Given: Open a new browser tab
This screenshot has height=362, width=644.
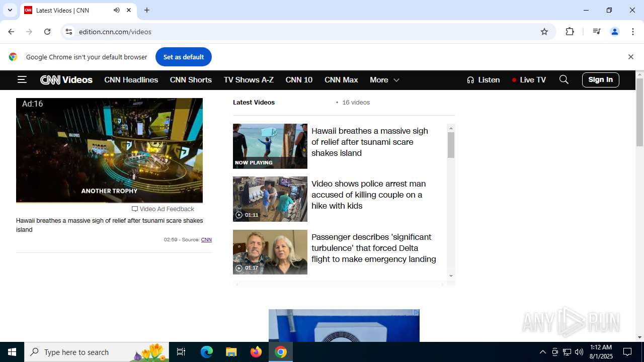Looking at the screenshot, I should pyautogui.click(x=147, y=10).
